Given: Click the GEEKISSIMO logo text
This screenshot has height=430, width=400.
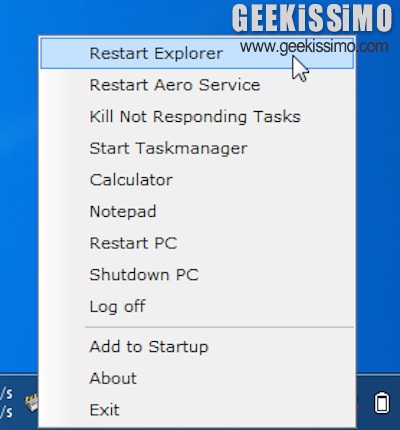Looking at the screenshot, I should pyautogui.click(x=312, y=18).
